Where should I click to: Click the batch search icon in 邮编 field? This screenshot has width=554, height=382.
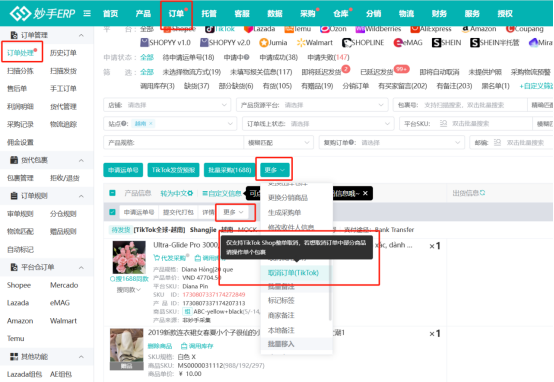click(497, 143)
